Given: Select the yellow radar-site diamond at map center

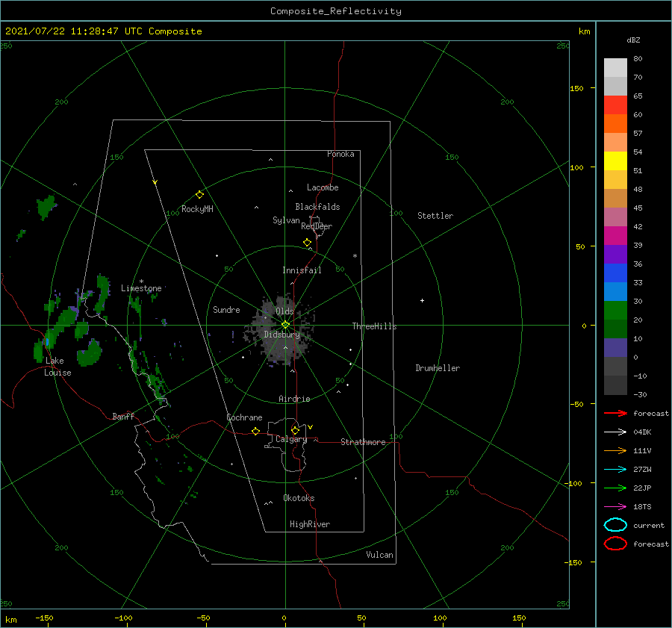Looking at the screenshot, I should 285,325.
